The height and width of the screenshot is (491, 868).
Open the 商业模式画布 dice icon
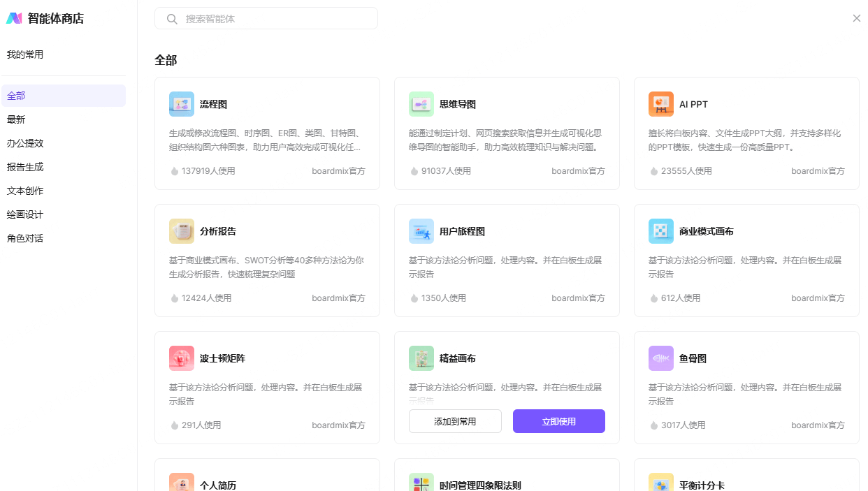(661, 231)
